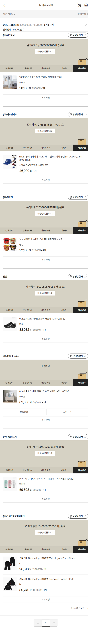Expand 상세조회 detailed search

click(x=82, y=14)
